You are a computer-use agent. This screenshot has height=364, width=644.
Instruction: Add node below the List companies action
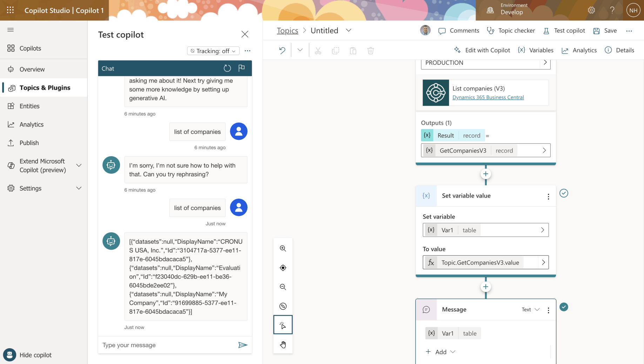(486, 174)
